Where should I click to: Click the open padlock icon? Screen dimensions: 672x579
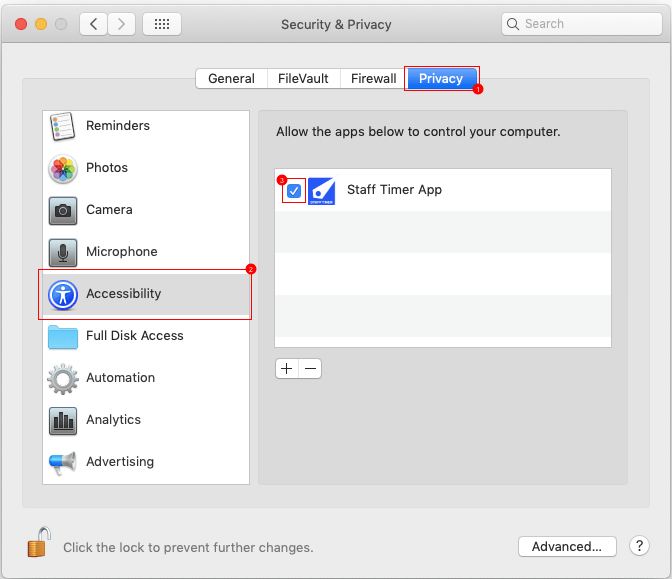(39, 542)
